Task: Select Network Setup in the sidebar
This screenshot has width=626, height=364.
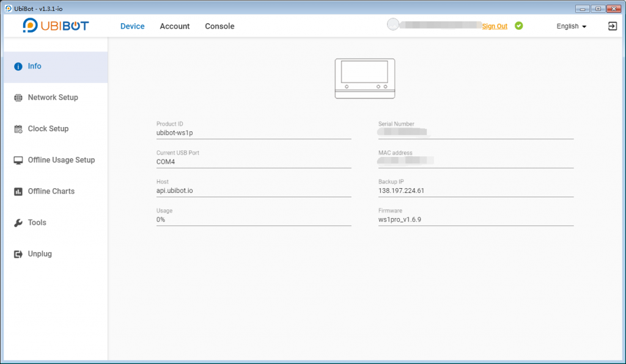Action: pyautogui.click(x=56, y=98)
